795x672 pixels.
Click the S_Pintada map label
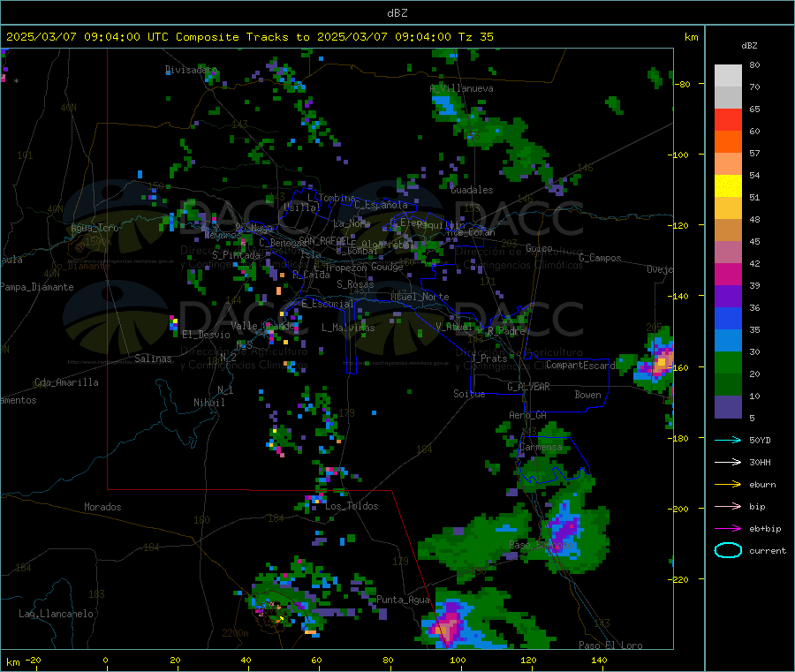coord(236,255)
